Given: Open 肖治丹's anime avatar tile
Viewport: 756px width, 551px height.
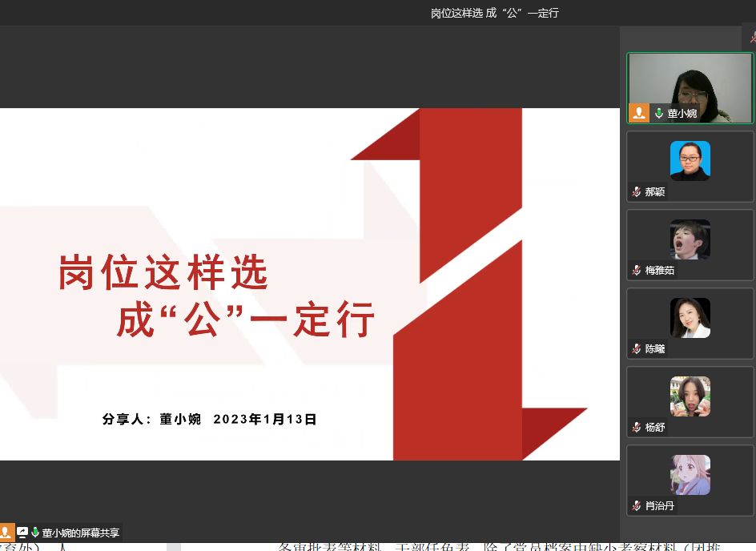Looking at the screenshot, I should (690, 474).
